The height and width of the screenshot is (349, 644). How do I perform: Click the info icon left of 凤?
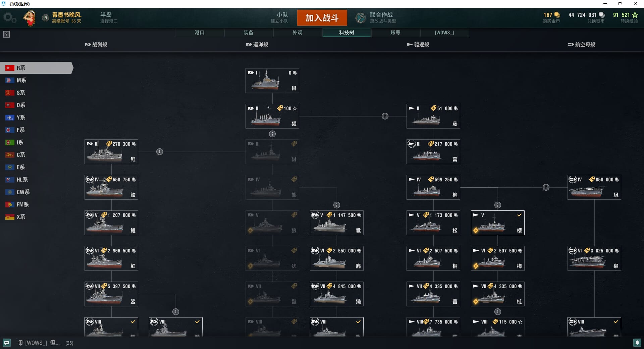click(x=546, y=187)
